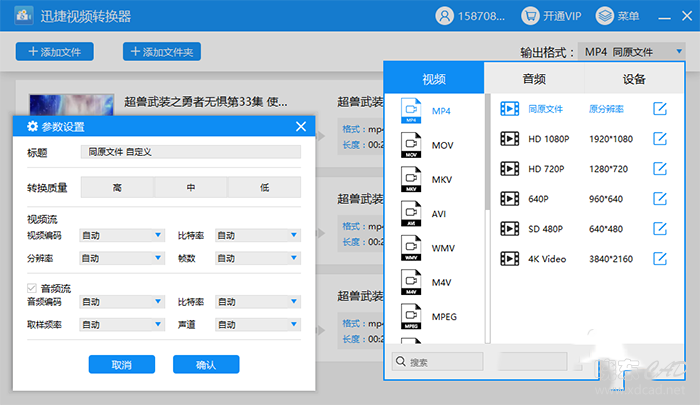Click the 原分辨率 label
This screenshot has width=700, height=405.
(606, 109)
